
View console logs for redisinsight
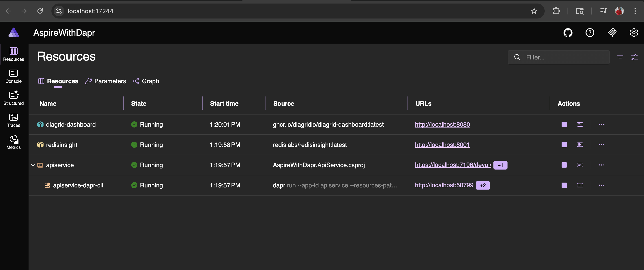(580, 145)
